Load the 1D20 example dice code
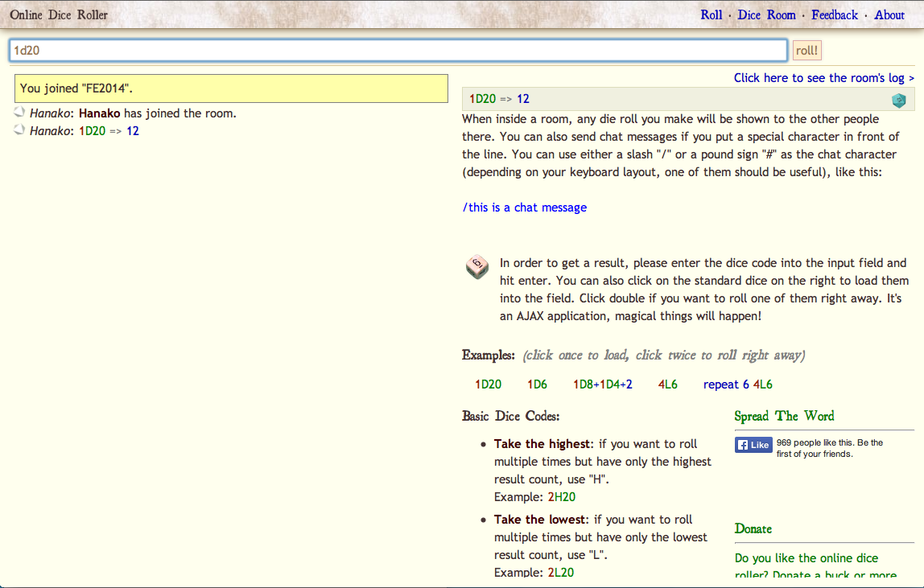924x588 pixels. click(x=489, y=384)
